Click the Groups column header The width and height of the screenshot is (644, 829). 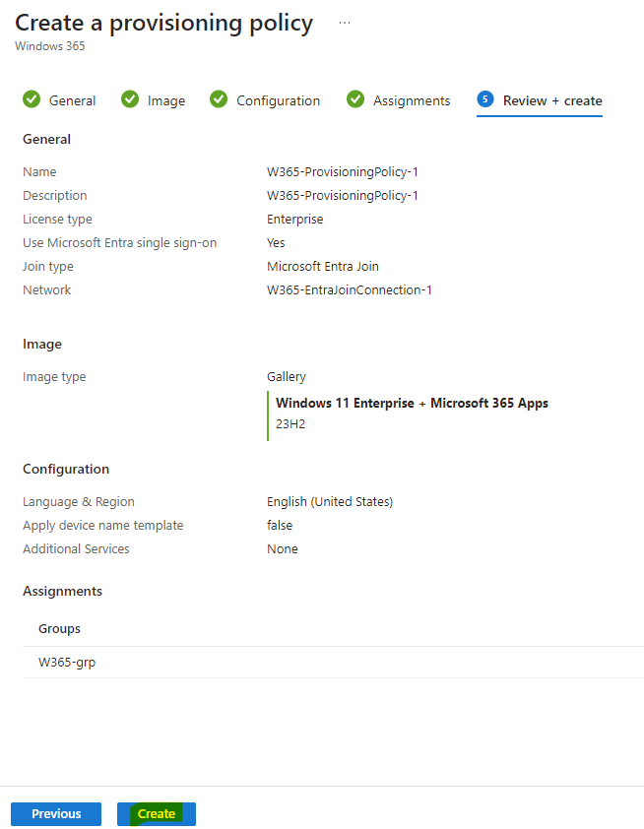click(x=59, y=629)
